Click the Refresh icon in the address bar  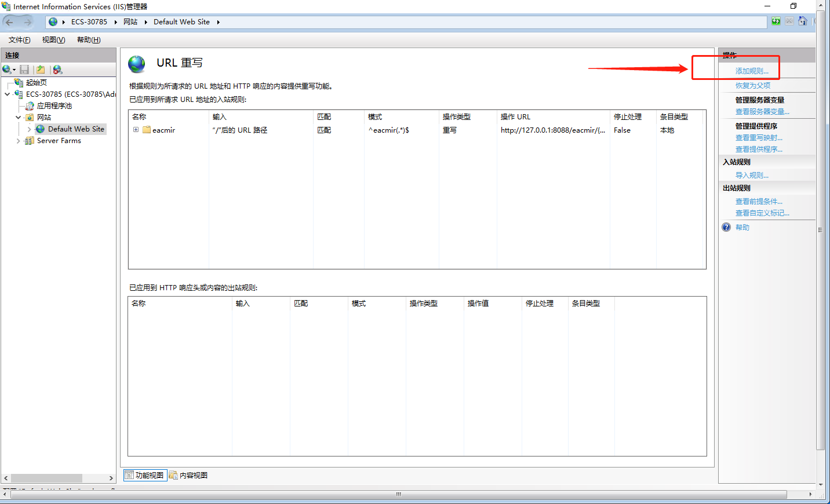point(776,21)
